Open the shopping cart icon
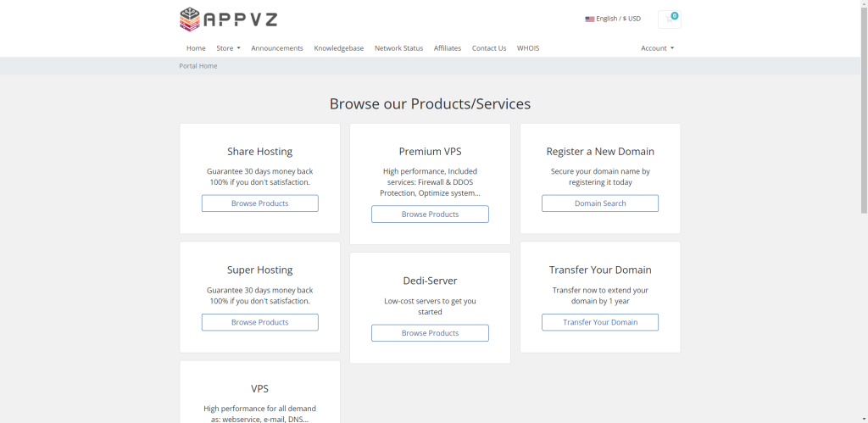868x423 pixels. (x=670, y=19)
